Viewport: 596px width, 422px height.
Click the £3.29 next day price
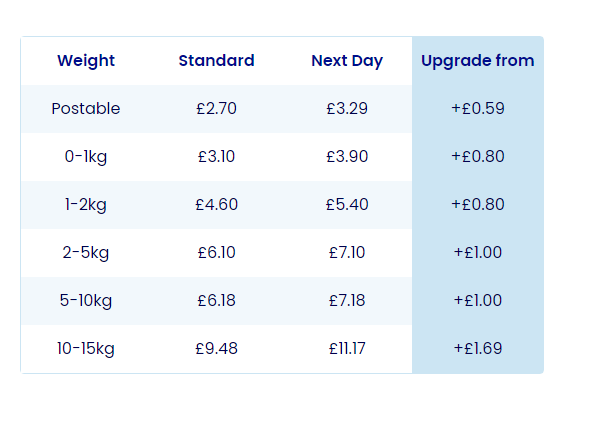(347, 109)
